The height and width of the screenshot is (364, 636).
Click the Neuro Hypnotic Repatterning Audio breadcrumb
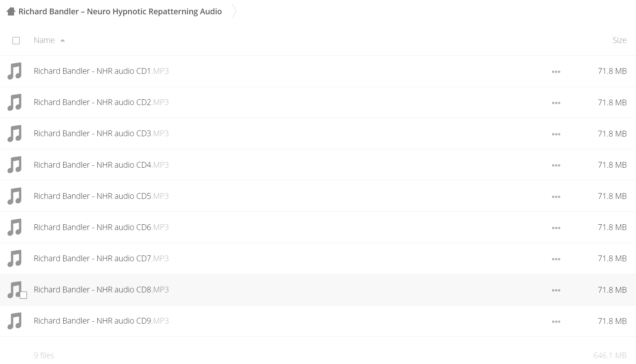coord(120,11)
